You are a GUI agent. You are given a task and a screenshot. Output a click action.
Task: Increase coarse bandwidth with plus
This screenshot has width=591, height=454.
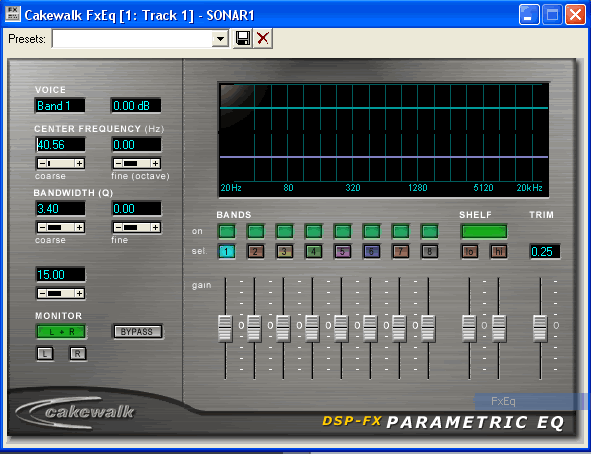pyautogui.click(x=79, y=227)
